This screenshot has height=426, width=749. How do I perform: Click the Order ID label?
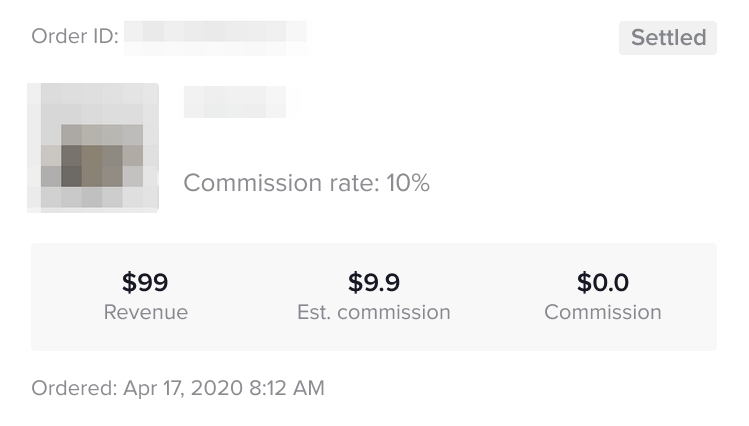75,37
